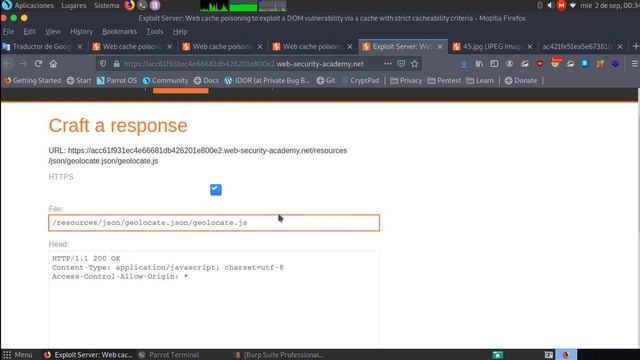Go forward to the next page
This screenshot has height=360, width=640.
click(23, 64)
